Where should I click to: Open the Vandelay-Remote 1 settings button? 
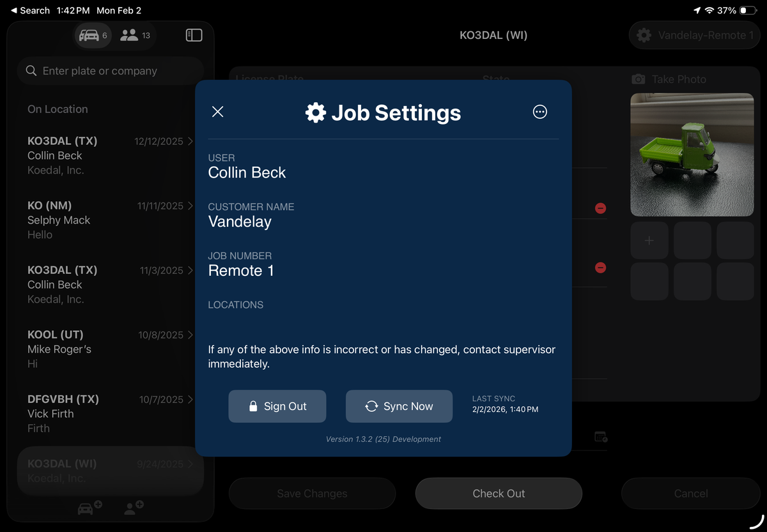(x=694, y=35)
